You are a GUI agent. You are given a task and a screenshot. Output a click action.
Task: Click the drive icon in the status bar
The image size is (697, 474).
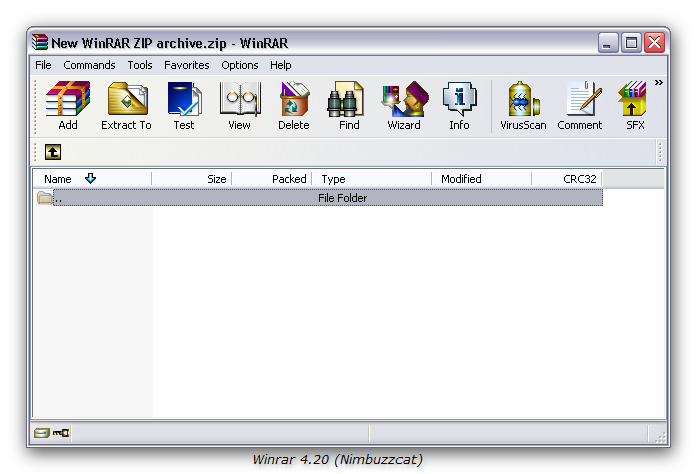point(41,433)
